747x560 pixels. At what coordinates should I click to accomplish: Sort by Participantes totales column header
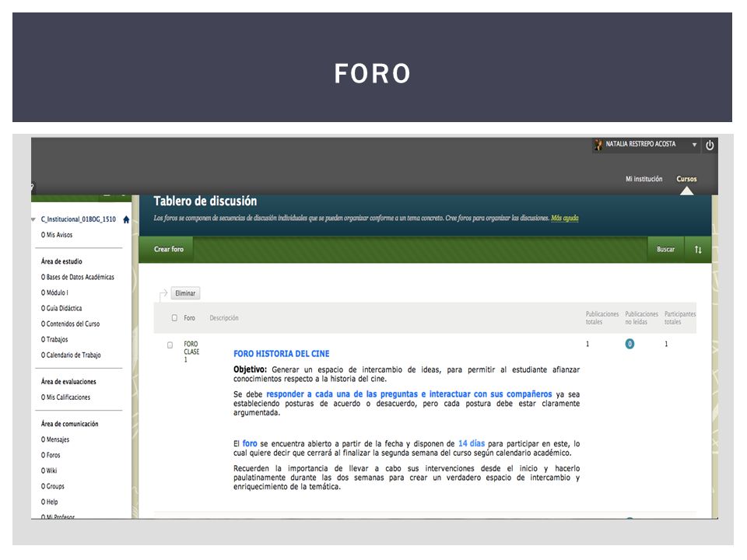coord(680,318)
